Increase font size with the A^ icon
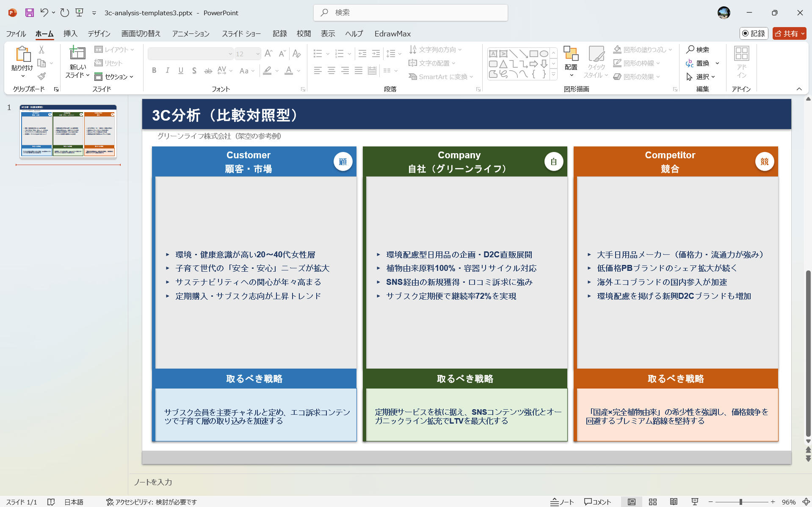The height and width of the screenshot is (507, 812). 268,53
